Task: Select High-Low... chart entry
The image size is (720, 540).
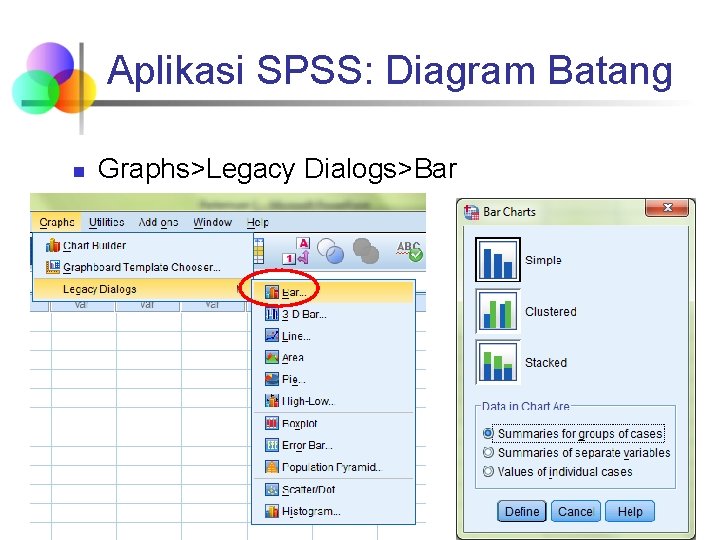Action: click(x=334, y=401)
